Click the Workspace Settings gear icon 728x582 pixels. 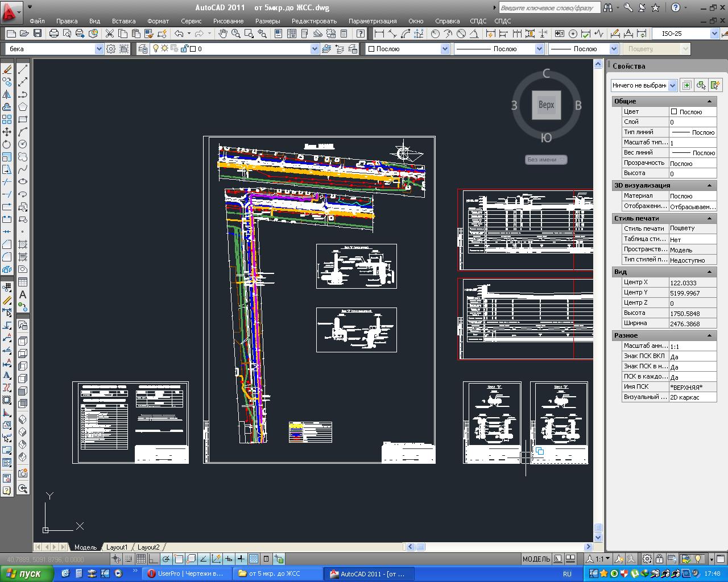click(111, 49)
